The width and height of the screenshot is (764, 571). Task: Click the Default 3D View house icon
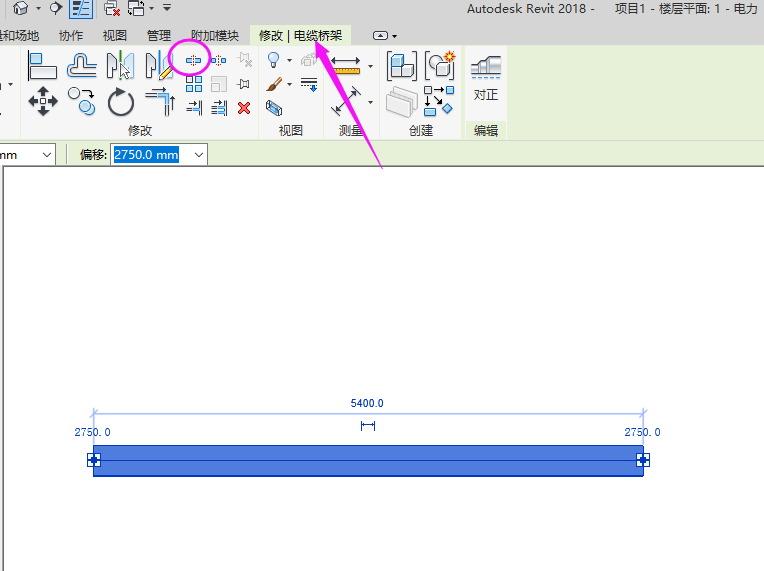[x=20, y=8]
